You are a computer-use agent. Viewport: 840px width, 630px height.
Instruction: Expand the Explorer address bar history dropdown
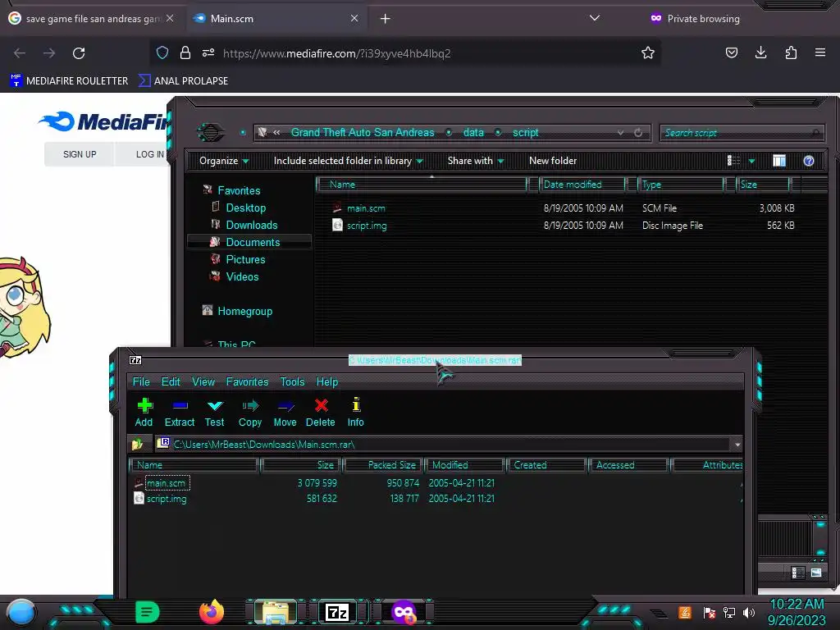[x=620, y=133]
